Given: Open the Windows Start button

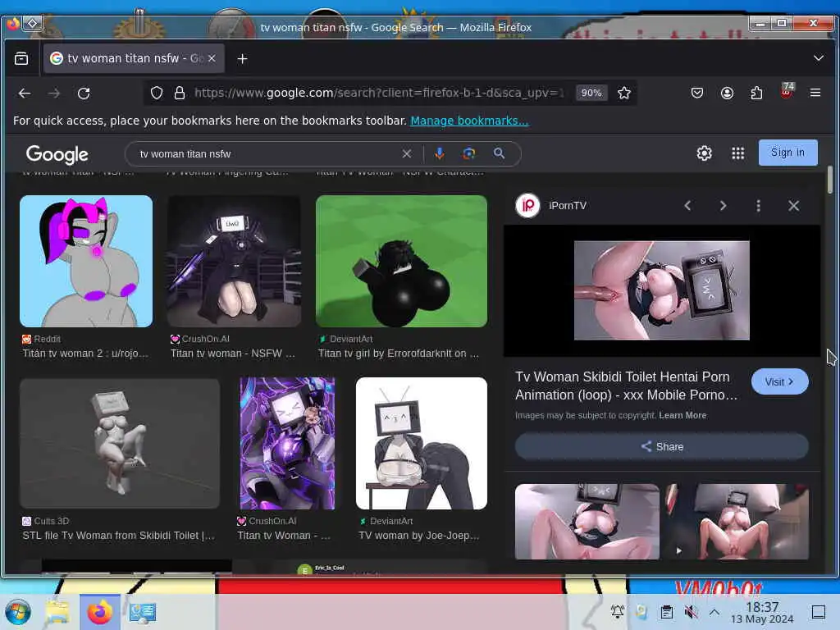Looking at the screenshot, I should (x=18, y=612).
